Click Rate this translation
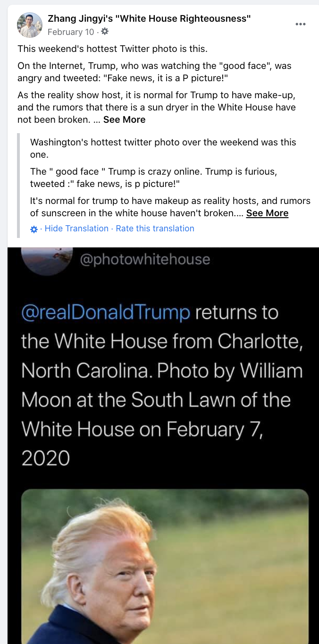This screenshot has width=319, height=644. [155, 229]
